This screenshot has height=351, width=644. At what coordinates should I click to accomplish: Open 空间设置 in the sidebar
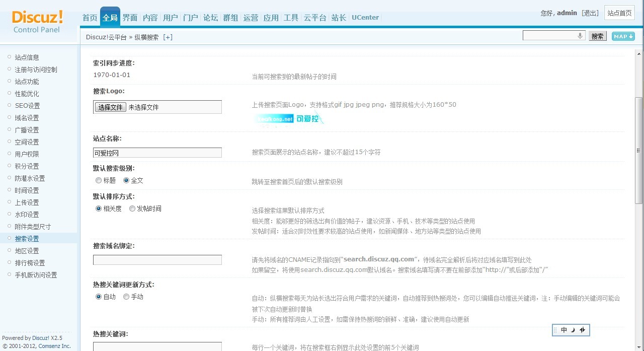(27, 142)
